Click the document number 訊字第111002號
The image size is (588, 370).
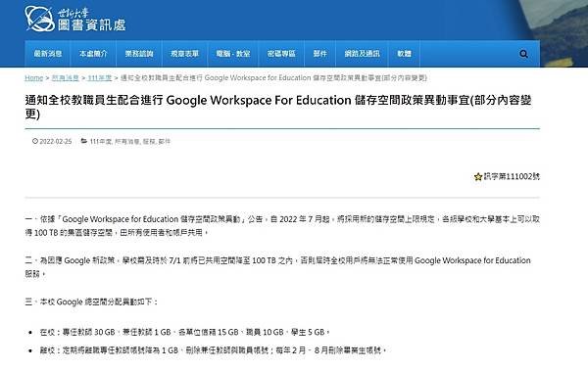pos(512,176)
